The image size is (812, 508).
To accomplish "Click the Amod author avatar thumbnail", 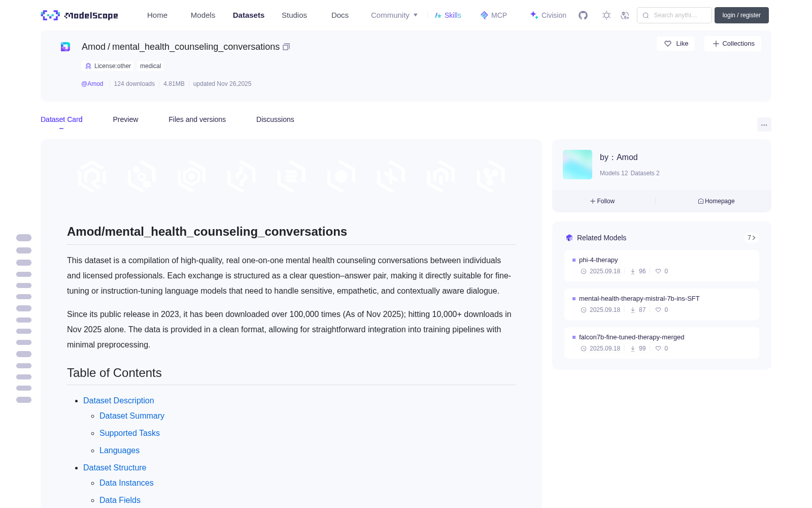I will (578, 165).
